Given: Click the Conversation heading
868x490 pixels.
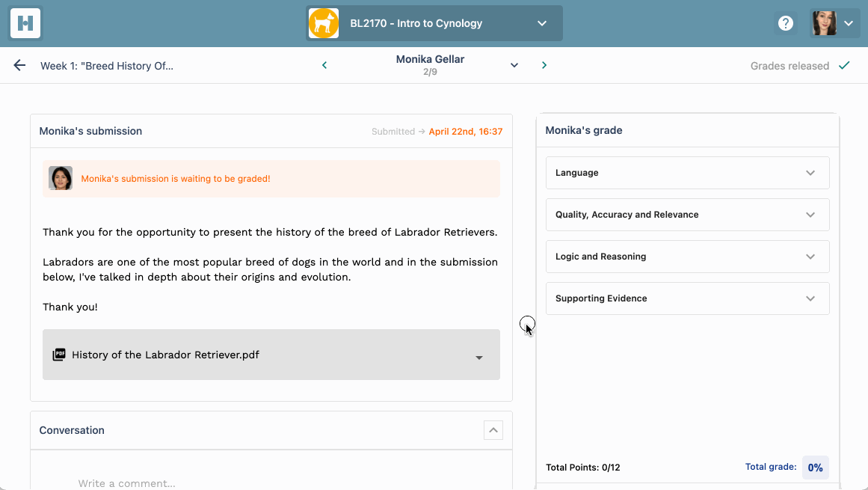Looking at the screenshot, I should pos(72,430).
